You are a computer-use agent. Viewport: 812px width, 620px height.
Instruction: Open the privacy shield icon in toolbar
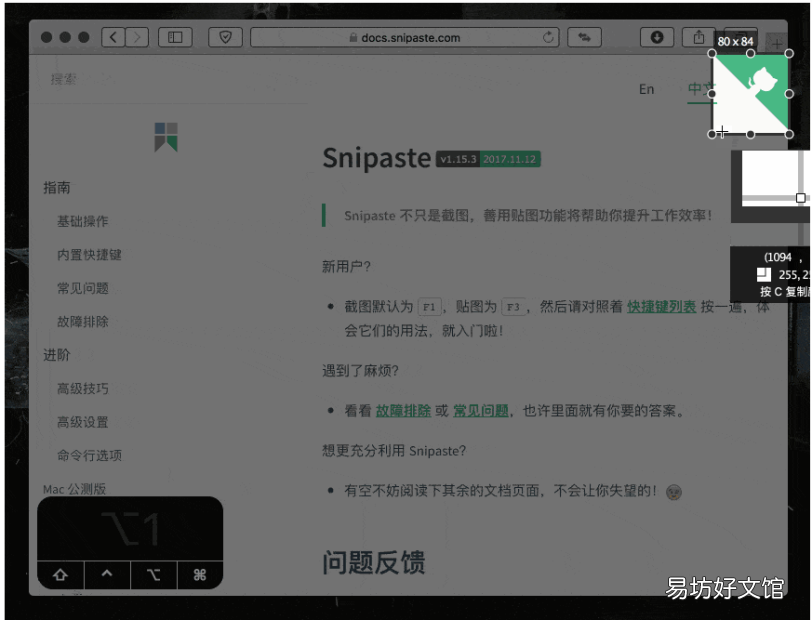pos(225,37)
